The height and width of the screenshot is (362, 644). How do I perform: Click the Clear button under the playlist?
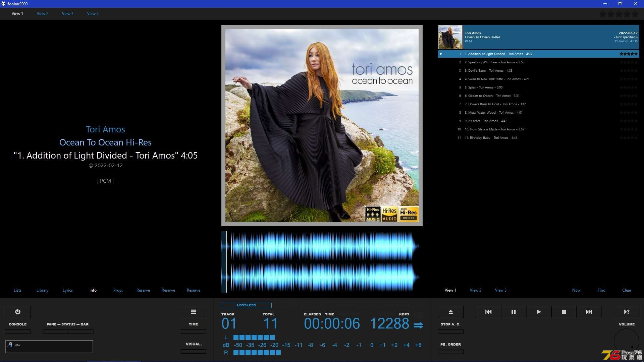point(627,290)
